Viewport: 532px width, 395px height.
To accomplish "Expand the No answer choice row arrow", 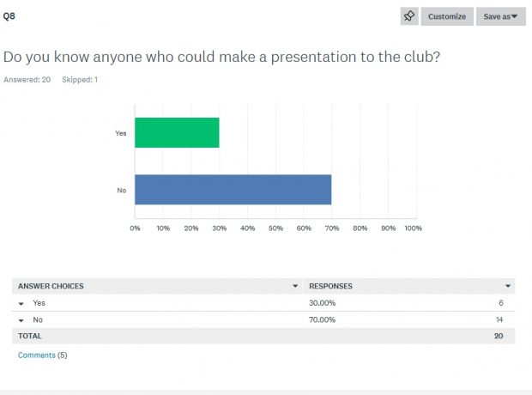I will (x=21, y=319).
